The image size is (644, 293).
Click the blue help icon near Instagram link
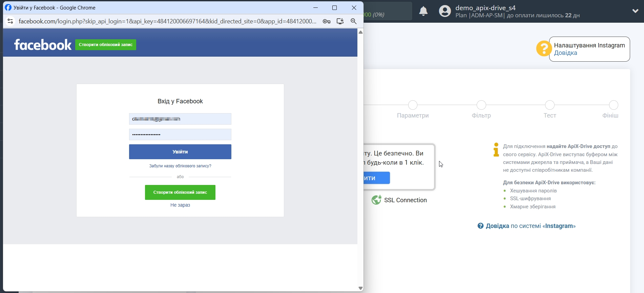tap(480, 226)
